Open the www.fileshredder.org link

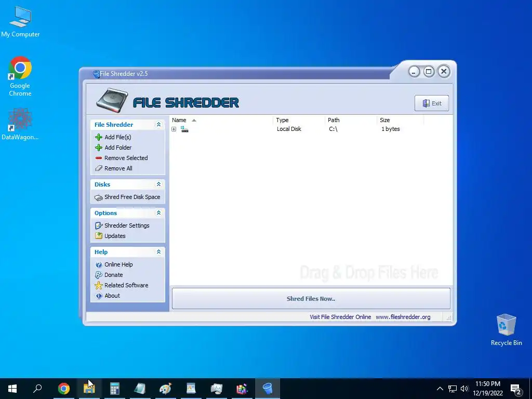(403, 317)
